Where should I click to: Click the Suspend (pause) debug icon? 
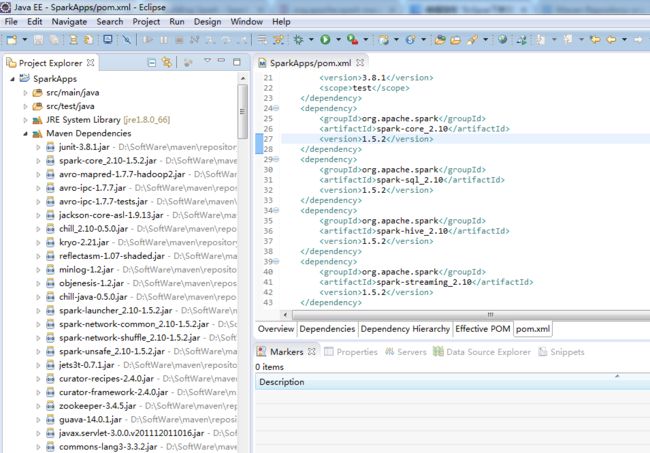pyautogui.click(x=164, y=40)
